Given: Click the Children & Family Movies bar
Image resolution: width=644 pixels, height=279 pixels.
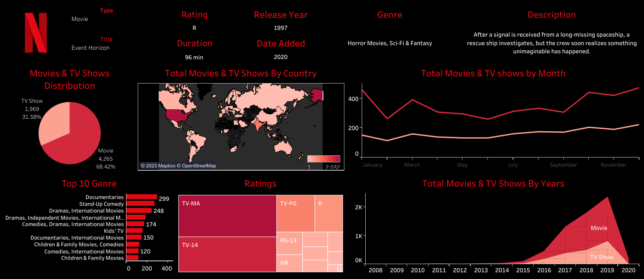Looking at the screenshot, I should [x=132, y=258].
